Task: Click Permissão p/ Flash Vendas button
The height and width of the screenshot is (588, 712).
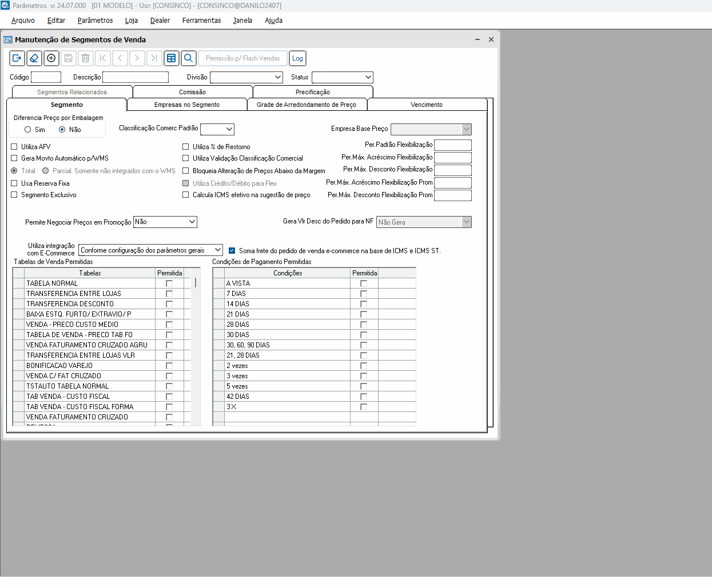Action: point(243,58)
